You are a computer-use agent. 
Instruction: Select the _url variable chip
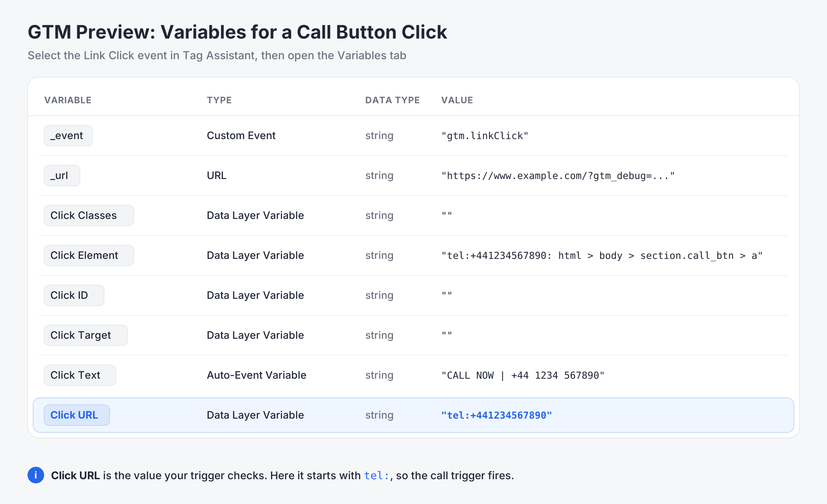pyautogui.click(x=62, y=176)
